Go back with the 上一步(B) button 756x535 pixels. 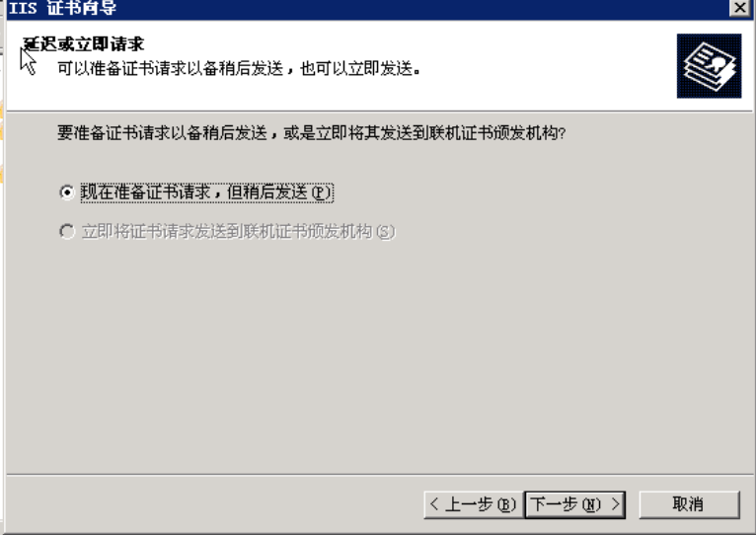(474, 504)
